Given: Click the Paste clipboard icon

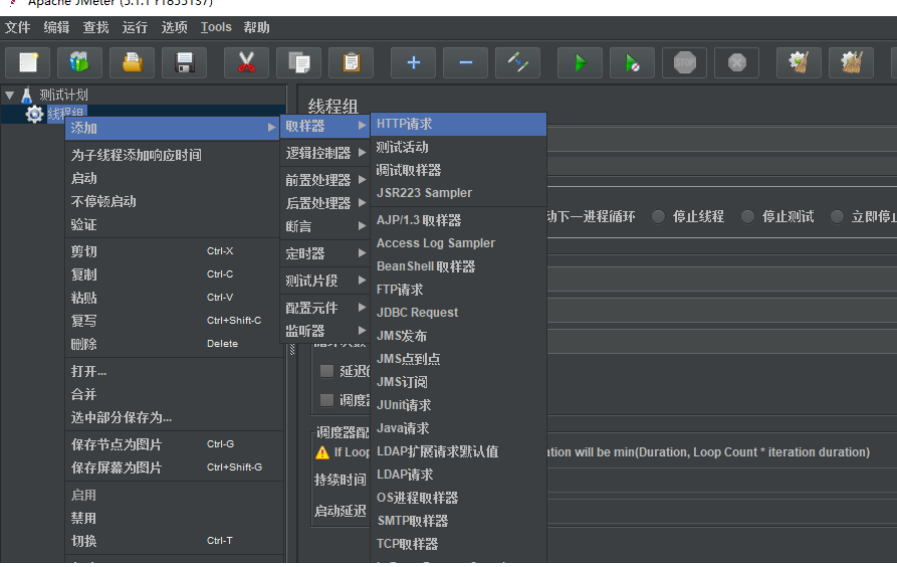Looking at the screenshot, I should pos(351,62).
